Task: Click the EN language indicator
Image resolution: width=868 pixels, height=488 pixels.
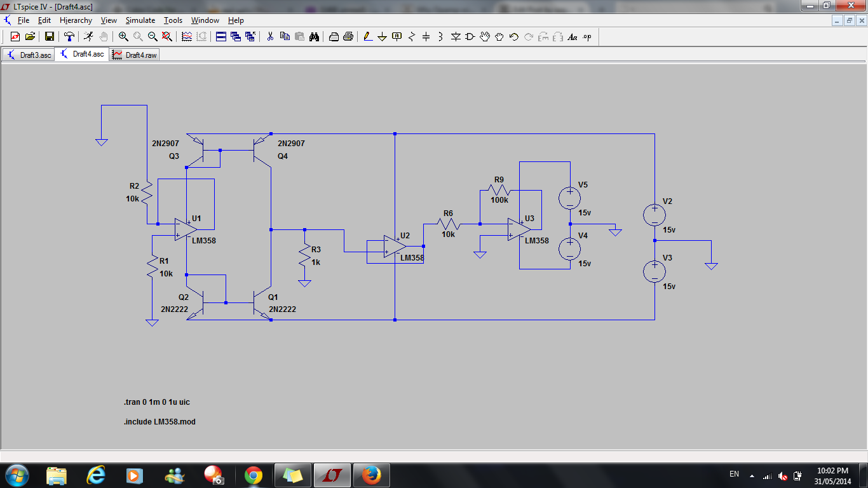Action: [x=734, y=475]
